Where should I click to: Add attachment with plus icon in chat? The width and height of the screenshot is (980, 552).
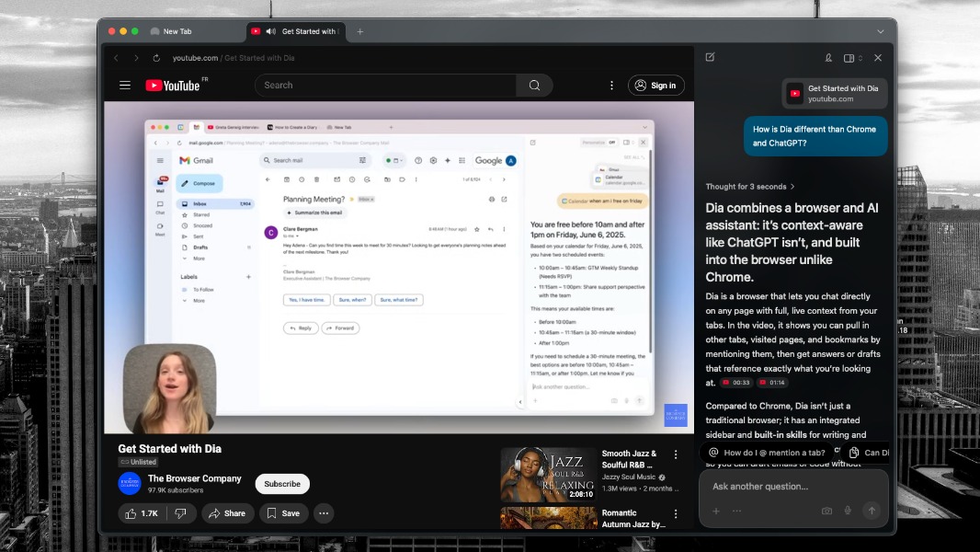[x=716, y=511]
